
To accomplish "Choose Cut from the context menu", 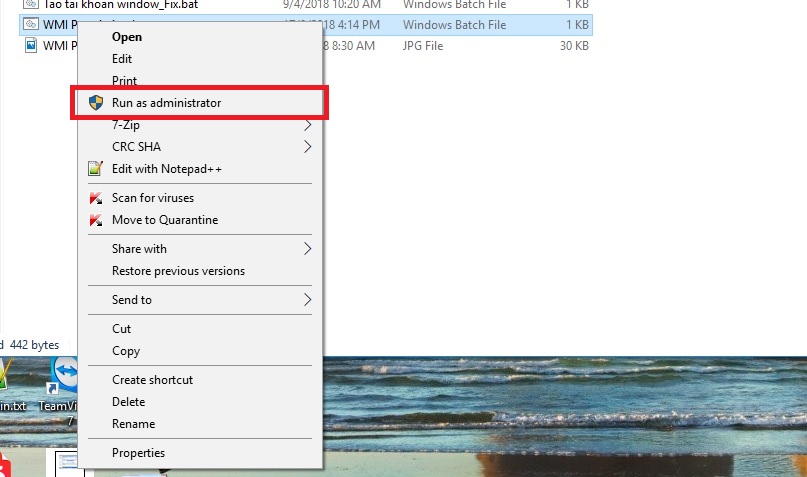I will [x=121, y=329].
